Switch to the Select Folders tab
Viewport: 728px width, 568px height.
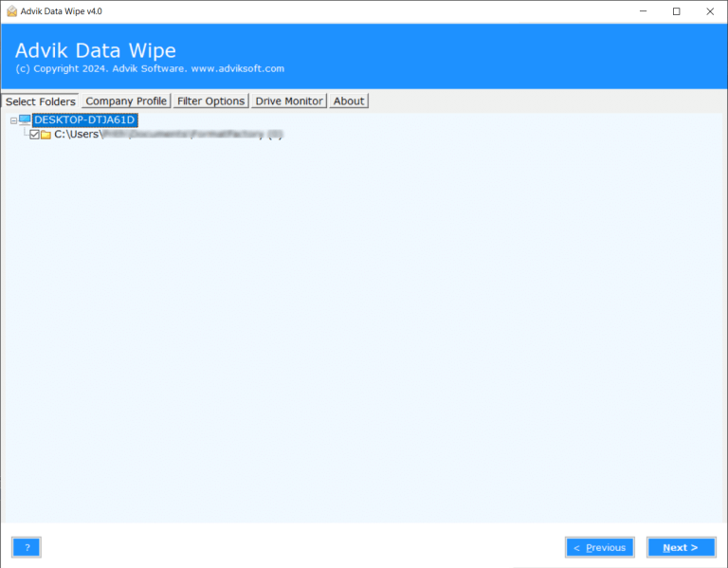point(41,101)
